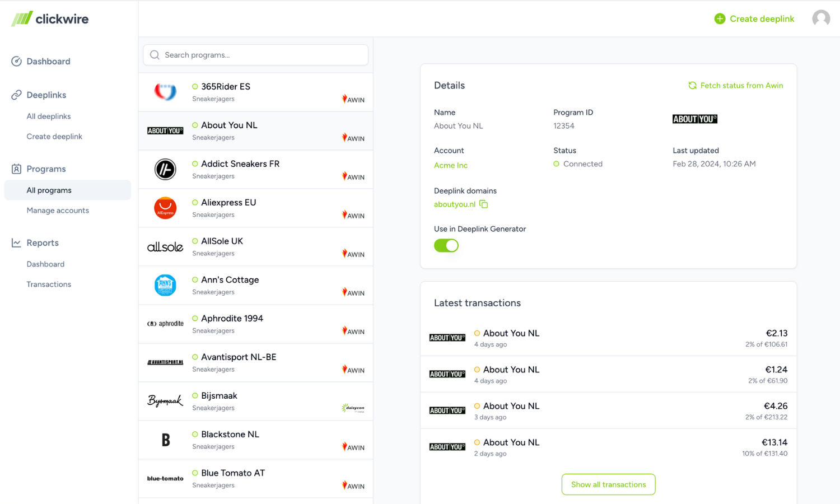The width and height of the screenshot is (840, 504).
Task: Click the daisycon network logo on Bijsmaak row
Action: point(353,408)
